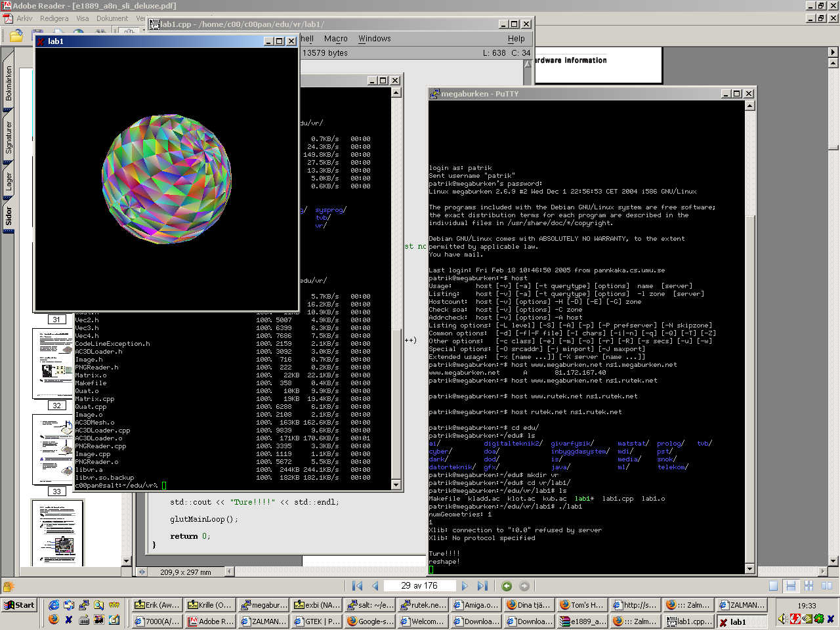Open Redigera menu in Adobe Reader
Image resolution: width=840 pixels, height=630 pixels.
tap(54, 18)
